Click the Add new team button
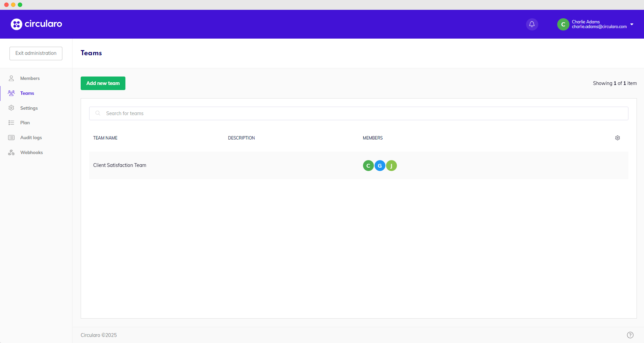Viewport: 644px width, 343px height. 103,83
